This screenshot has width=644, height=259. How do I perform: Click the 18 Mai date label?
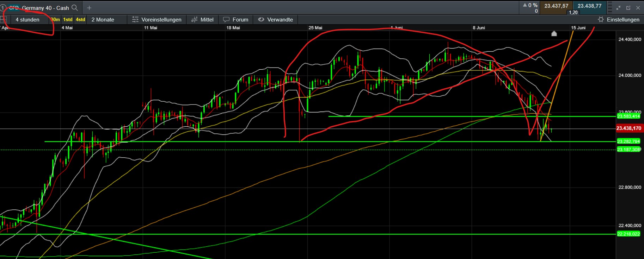point(233,27)
